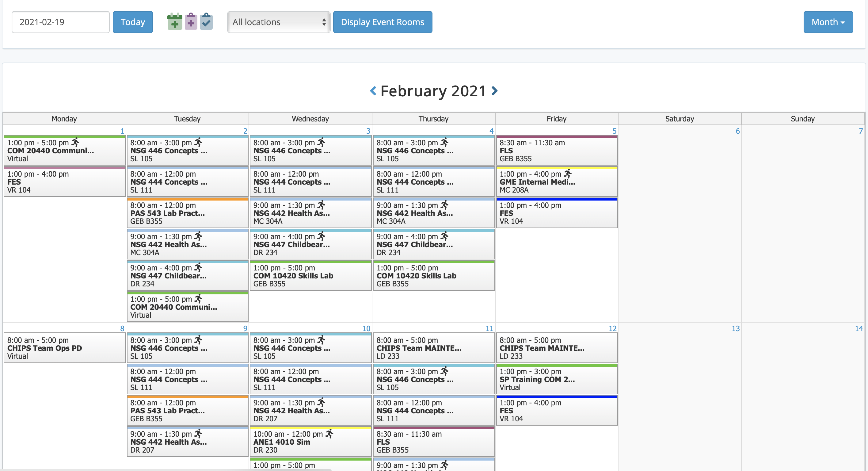Click running icon on Wednesday 3 NSG 447 event
The height and width of the screenshot is (471, 868).
[321, 236]
